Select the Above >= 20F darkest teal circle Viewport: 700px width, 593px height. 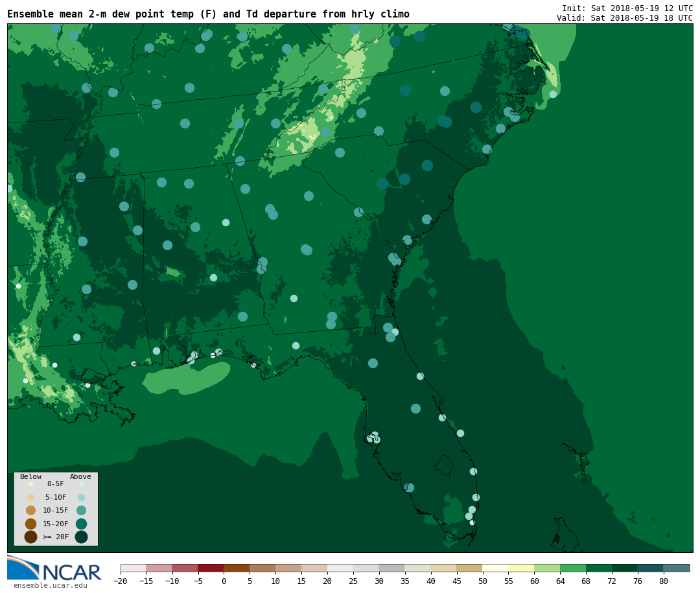81,537
